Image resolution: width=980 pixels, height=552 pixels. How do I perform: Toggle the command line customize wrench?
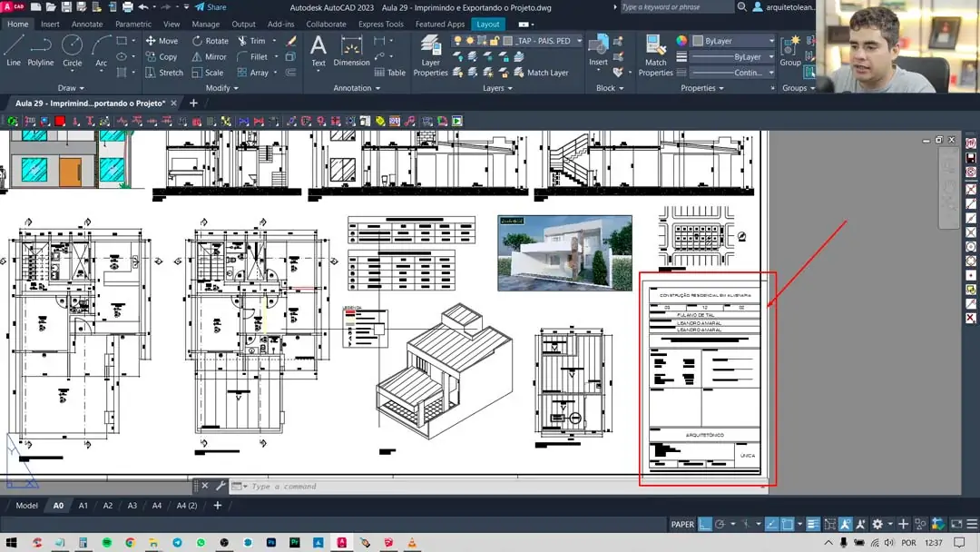[x=220, y=487]
